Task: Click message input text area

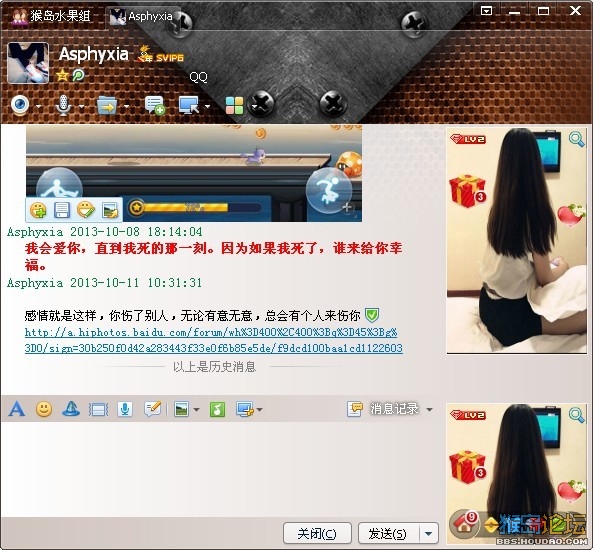Action: pos(223,469)
